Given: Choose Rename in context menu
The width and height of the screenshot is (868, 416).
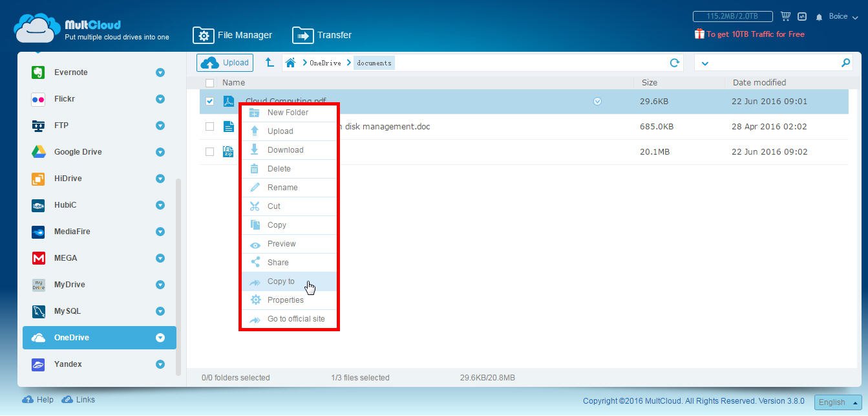Looking at the screenshot, I should pos(289,188).
